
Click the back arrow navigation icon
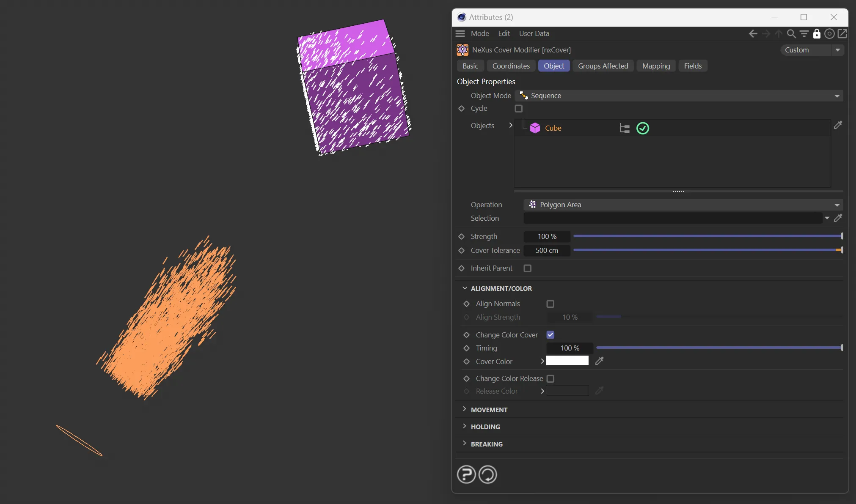(x=753, y=34)
